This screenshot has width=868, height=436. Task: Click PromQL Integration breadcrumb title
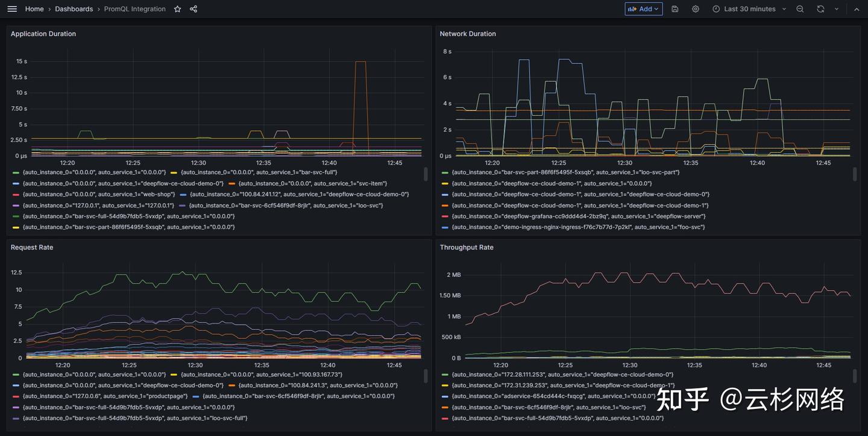[134, 9]
